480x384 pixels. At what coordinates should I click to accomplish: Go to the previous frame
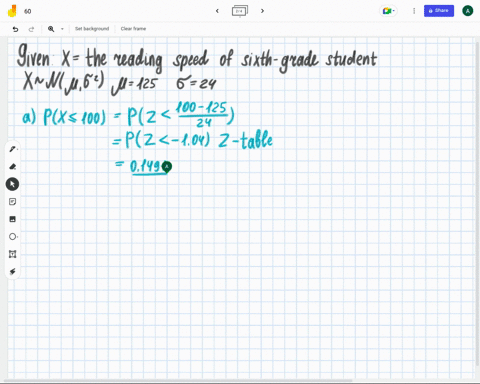[x=217, y=11]
